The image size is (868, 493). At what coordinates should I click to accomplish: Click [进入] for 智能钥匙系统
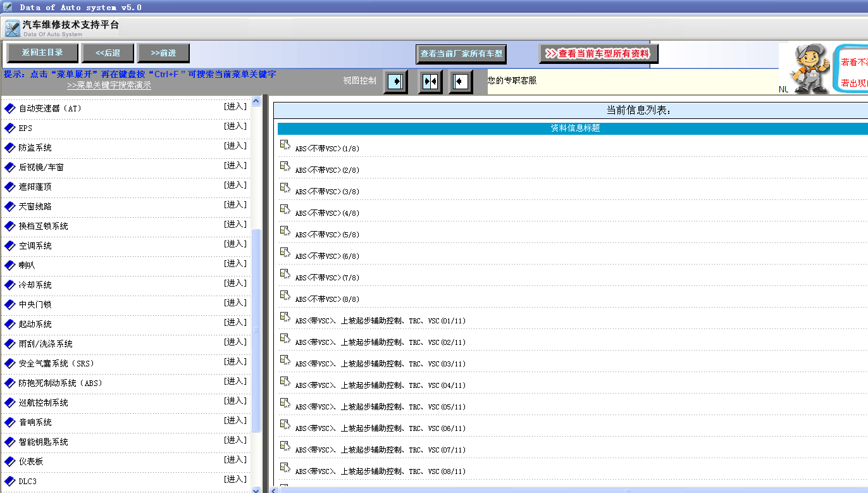[235, 440]
